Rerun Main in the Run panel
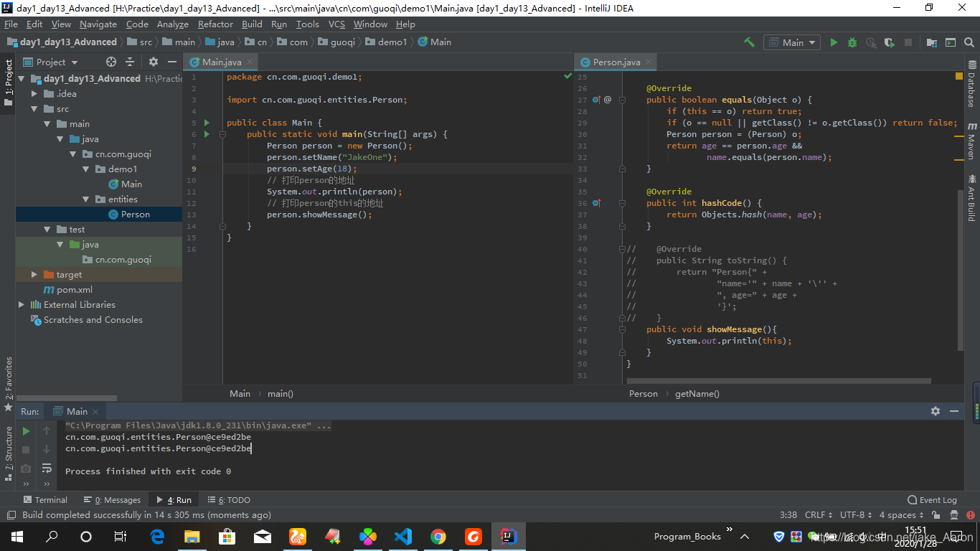The height and width of the screenshot is (551, 980). click(26, 431)
